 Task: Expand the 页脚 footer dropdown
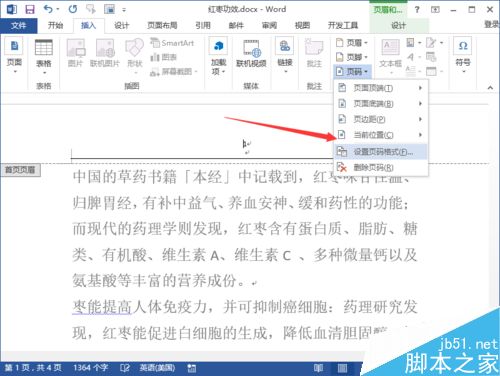click(352, 57)
